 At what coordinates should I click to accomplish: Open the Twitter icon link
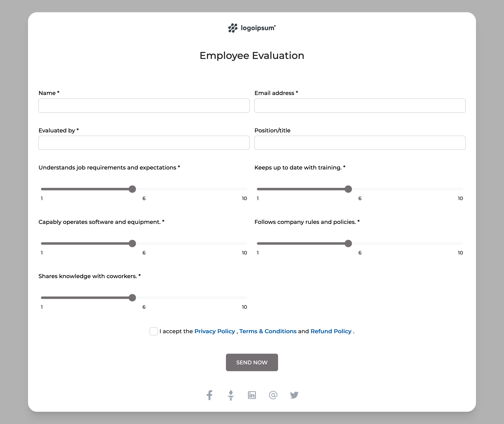(x=294, y=395)
